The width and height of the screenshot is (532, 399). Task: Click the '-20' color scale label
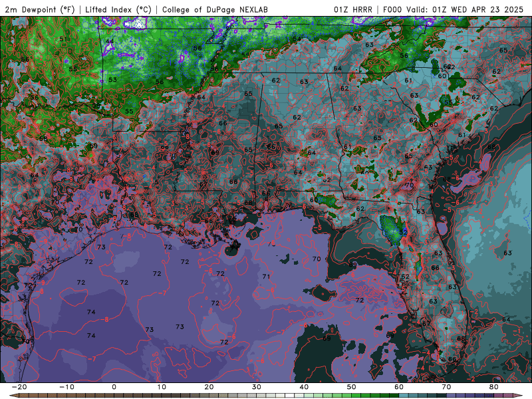pos(19,387)
